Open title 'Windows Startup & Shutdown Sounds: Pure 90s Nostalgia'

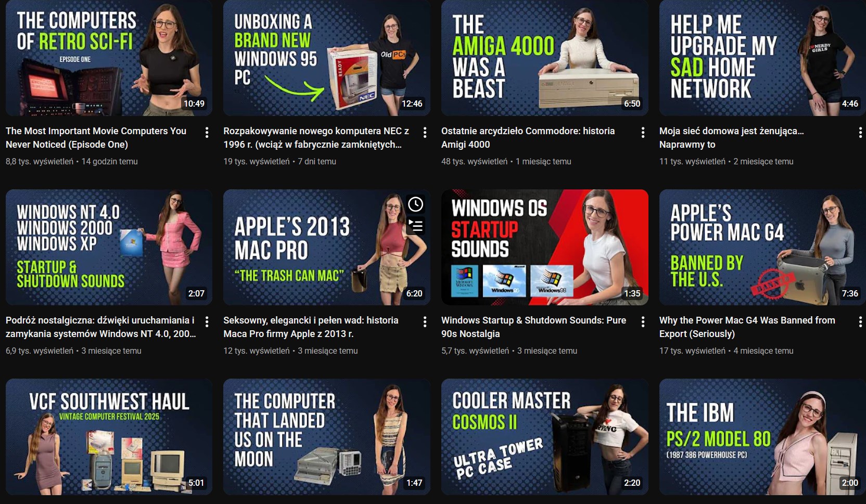(x=533, y=327)
